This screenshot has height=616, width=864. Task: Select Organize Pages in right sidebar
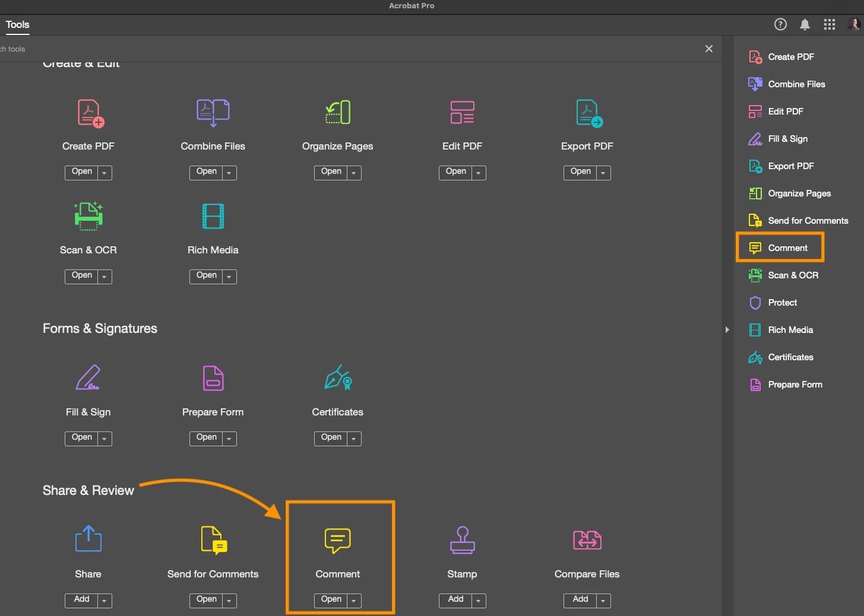(789, 193)
